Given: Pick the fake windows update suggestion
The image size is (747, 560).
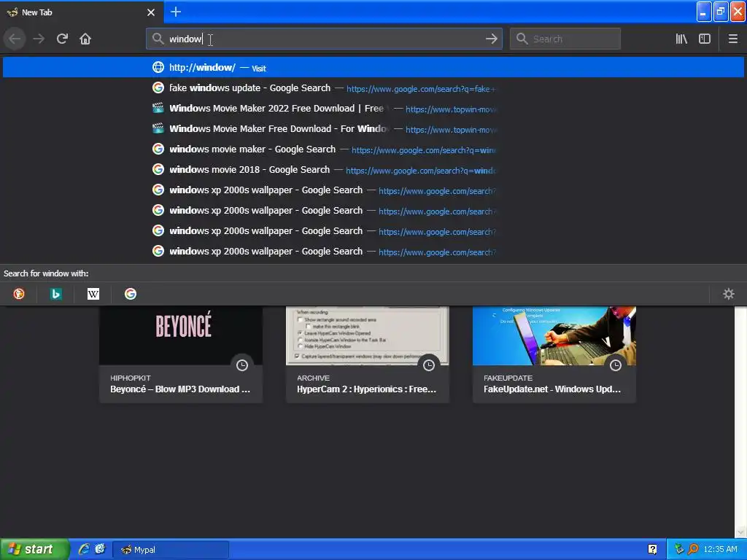Looking at the screenshot, I should [373, 87].
